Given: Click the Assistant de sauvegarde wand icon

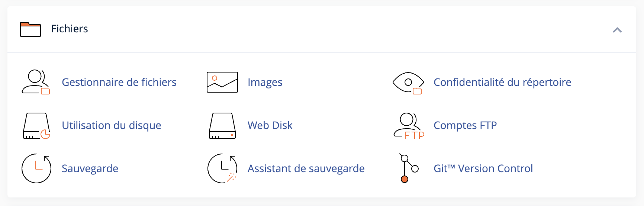Looking at the screenshot, I should pos(222,168).
